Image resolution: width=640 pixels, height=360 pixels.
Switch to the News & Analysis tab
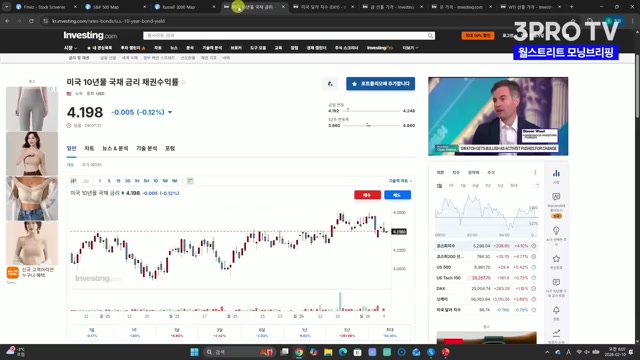tap(115, 149)
